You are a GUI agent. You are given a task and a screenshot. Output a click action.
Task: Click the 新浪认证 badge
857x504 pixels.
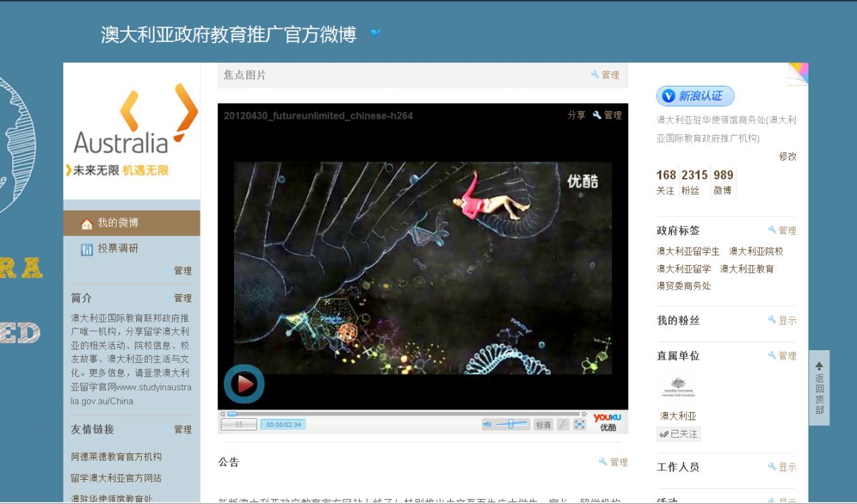click(695, 96)
